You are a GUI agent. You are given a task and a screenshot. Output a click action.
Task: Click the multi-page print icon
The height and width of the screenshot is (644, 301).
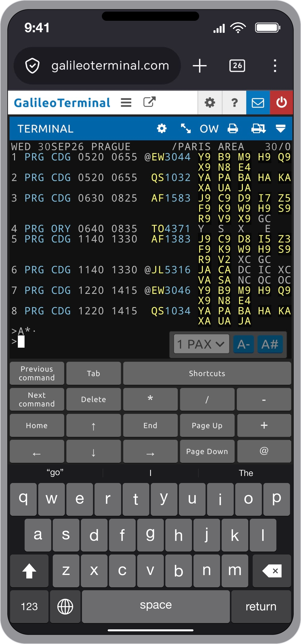click(258, 129)
